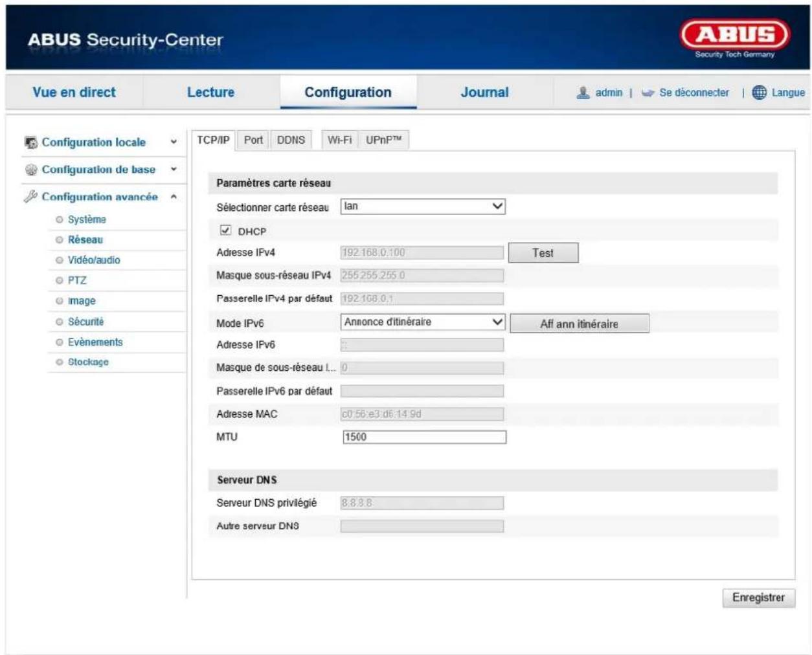Switch to the Vue en direct tab
The height and width of the screenshot is (655, 812).
click(74, 92)
